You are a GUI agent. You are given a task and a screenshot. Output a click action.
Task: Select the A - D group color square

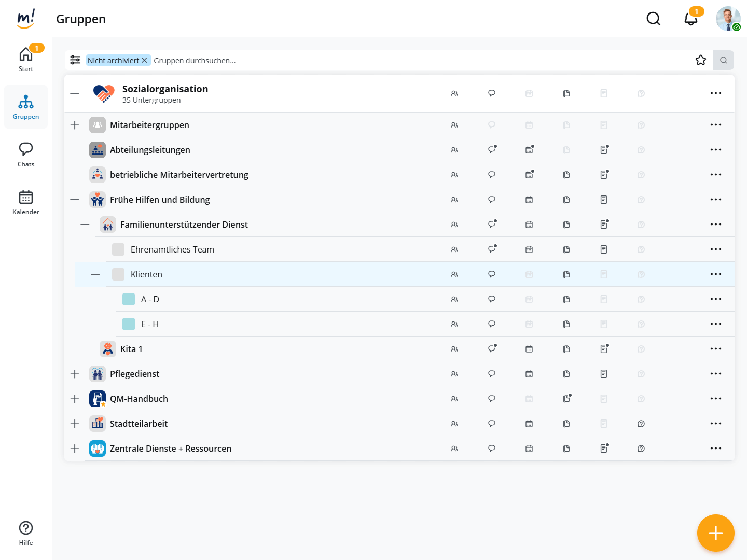click(x=129, y=299)
